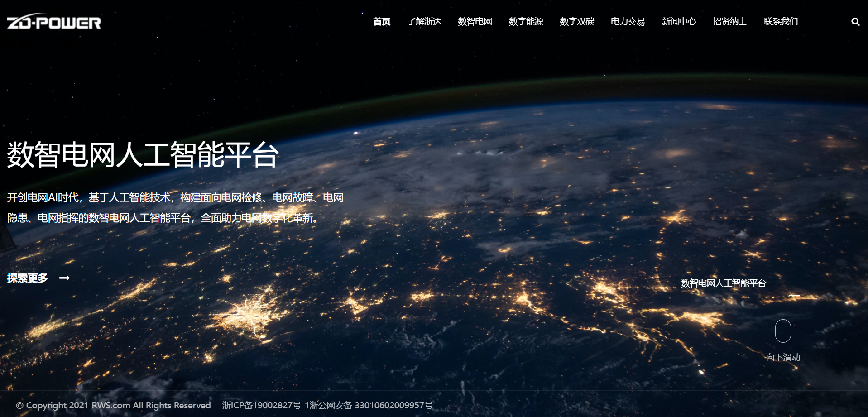Click the arrow beside 探索更多

(64, 278)
